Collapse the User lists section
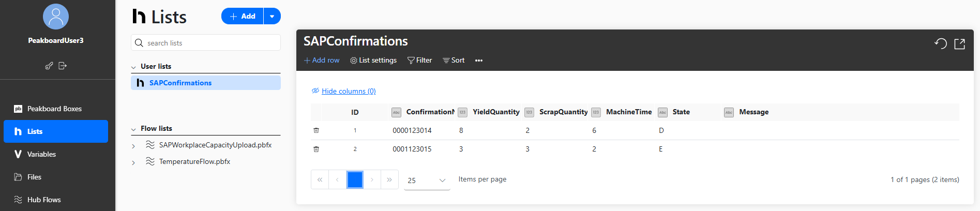 point(133,67)
